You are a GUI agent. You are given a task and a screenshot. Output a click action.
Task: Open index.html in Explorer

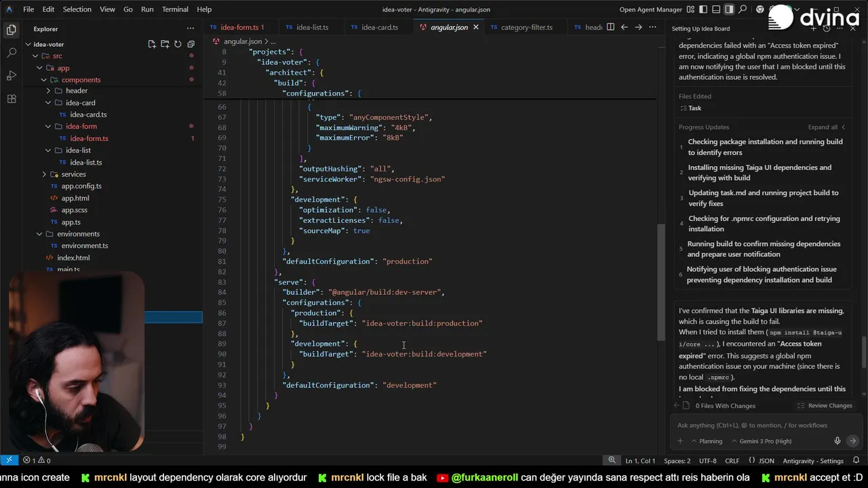73,258
